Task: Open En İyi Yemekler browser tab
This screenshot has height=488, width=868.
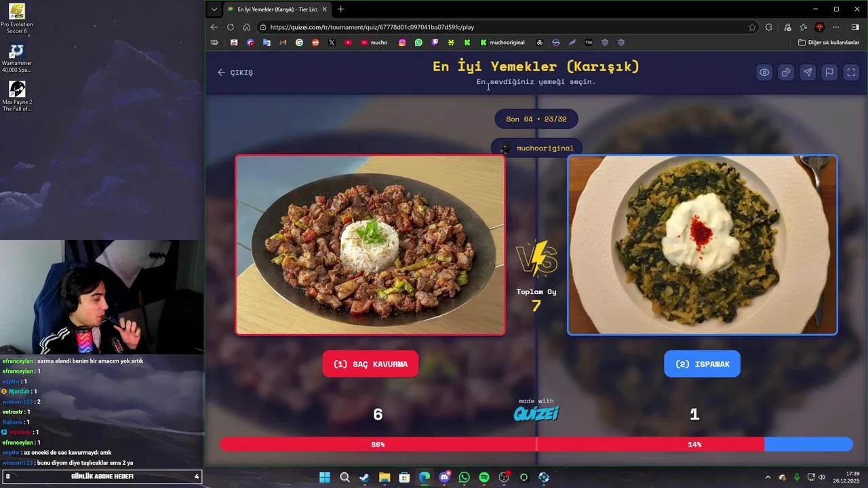Action: coord(277,9)
